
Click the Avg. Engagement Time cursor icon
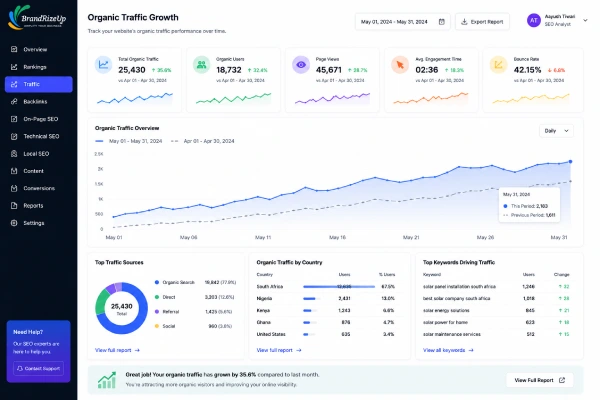400,64
